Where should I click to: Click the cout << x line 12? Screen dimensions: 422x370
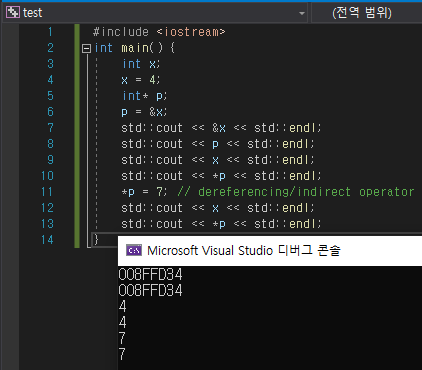[217, 208]
